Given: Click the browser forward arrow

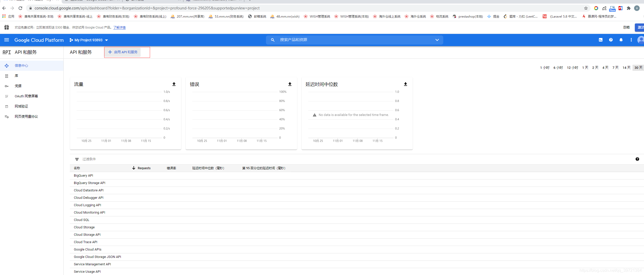Looking at the screenshot, I should (x=12, y=8).
